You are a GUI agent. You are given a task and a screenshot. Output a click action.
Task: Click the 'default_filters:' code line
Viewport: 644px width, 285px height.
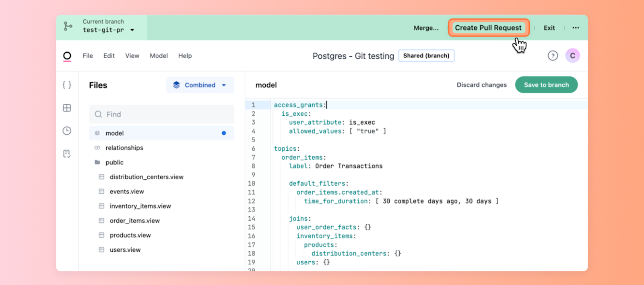318,183
